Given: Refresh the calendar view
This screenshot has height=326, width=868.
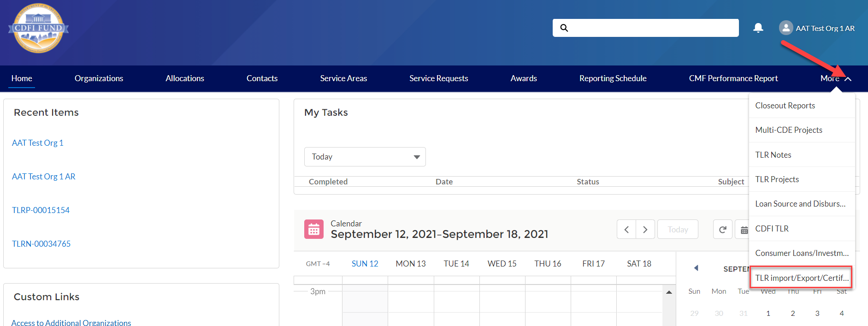Looking at the screenshot, I should tap(722, 230).
